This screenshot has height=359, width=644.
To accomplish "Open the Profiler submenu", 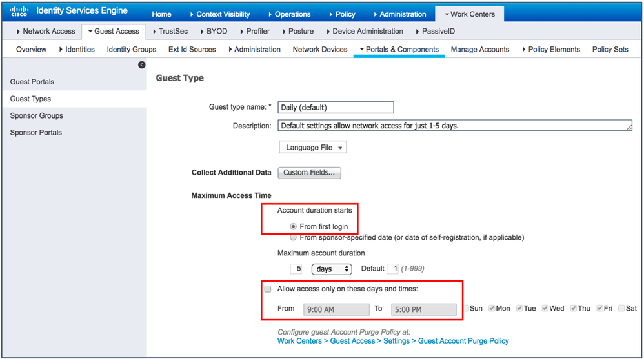I will click(255, 31).
